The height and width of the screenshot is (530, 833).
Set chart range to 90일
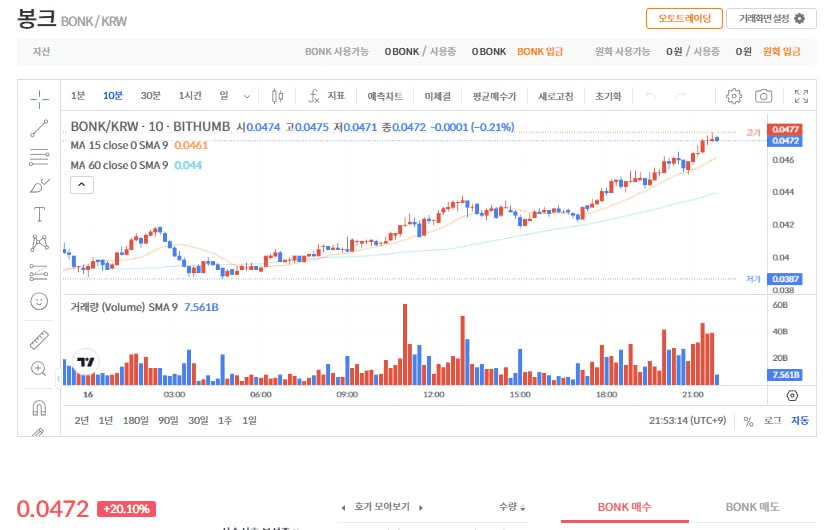tap(168, 421)
